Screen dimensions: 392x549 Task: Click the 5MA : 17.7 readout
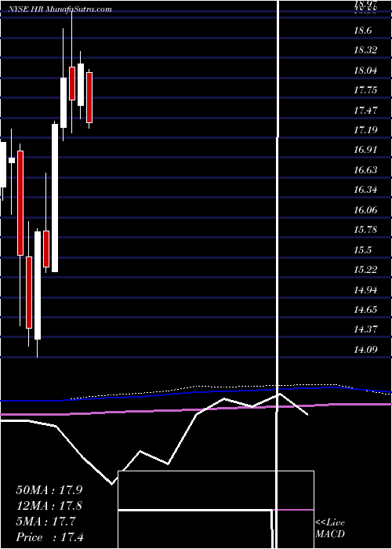tap(45, 522)
